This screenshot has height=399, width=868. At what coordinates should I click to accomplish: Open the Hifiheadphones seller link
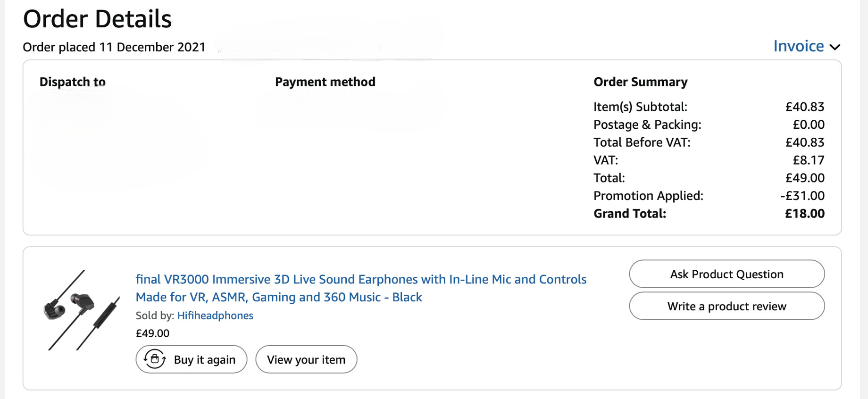tap(215, 316)
